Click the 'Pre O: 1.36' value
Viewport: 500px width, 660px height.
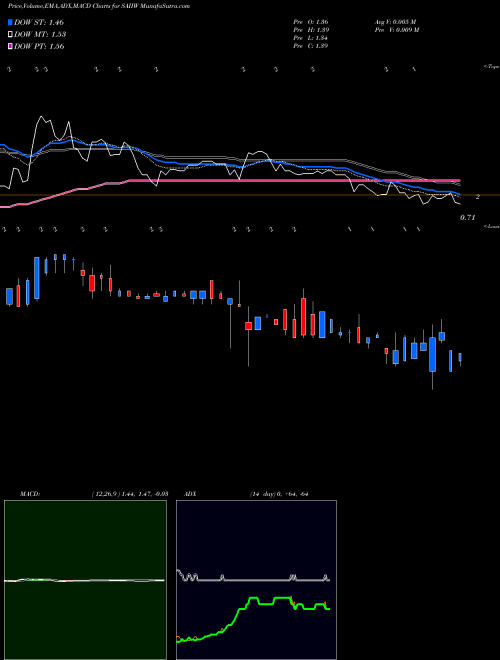click(x=311, y=22)
